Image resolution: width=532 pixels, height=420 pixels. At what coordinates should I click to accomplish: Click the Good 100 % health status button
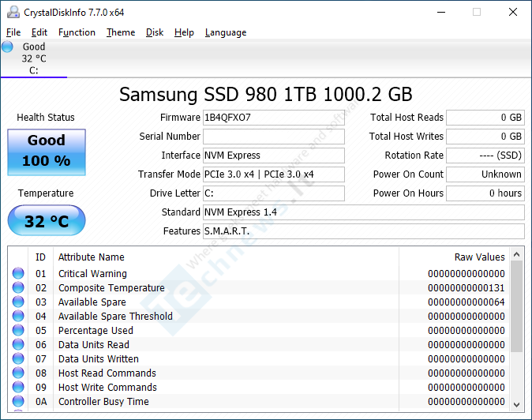point(47,152)
